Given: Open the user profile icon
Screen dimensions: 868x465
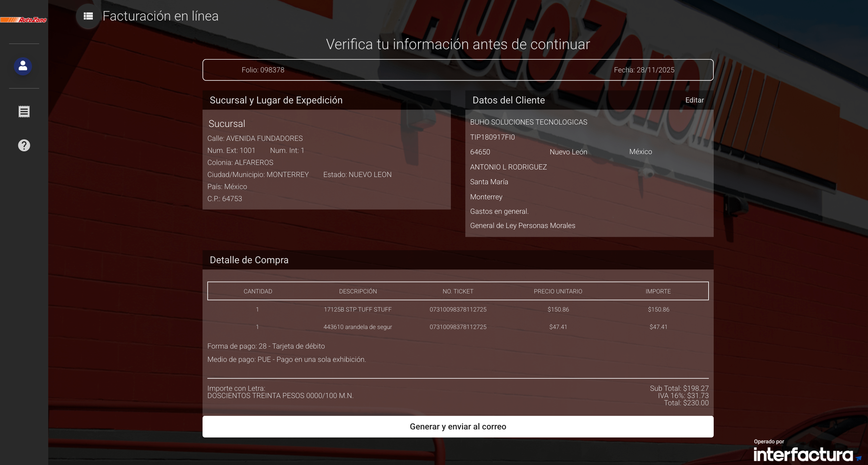Looking at the screenshot, I should coord(23,66).
